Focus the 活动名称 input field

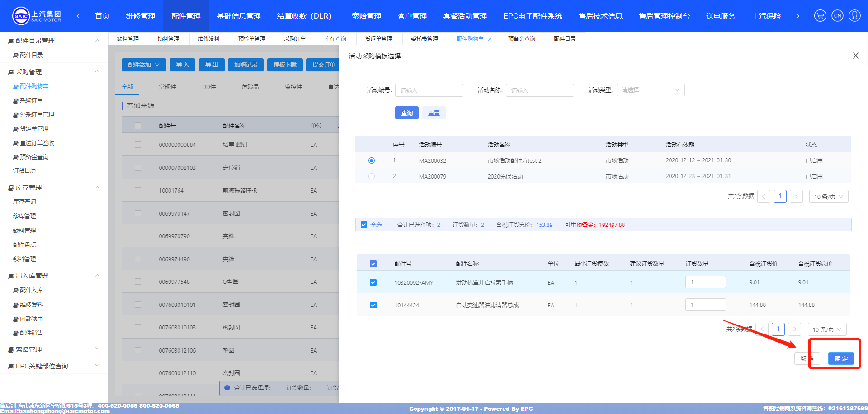540,90
